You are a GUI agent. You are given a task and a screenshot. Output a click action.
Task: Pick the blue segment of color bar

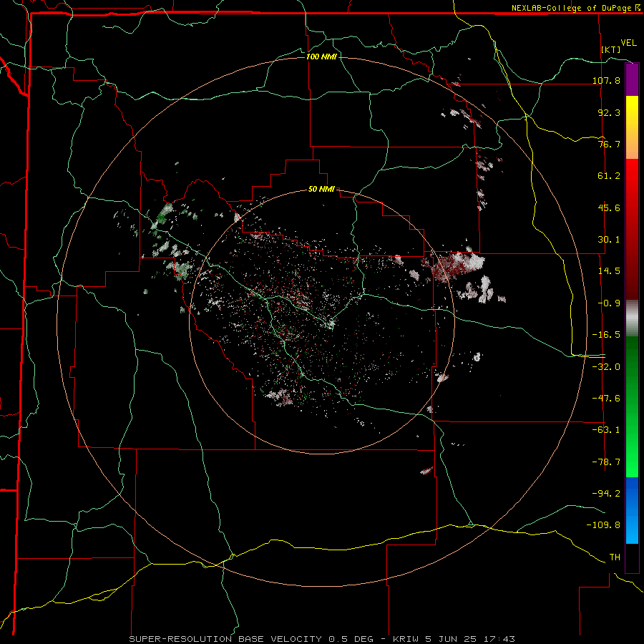coord(632,510)
